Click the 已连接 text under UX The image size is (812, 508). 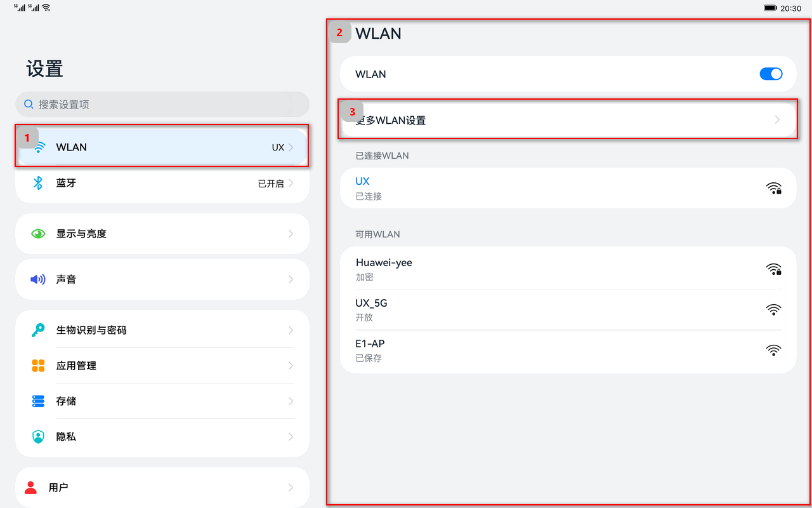(x=369, y=196)
